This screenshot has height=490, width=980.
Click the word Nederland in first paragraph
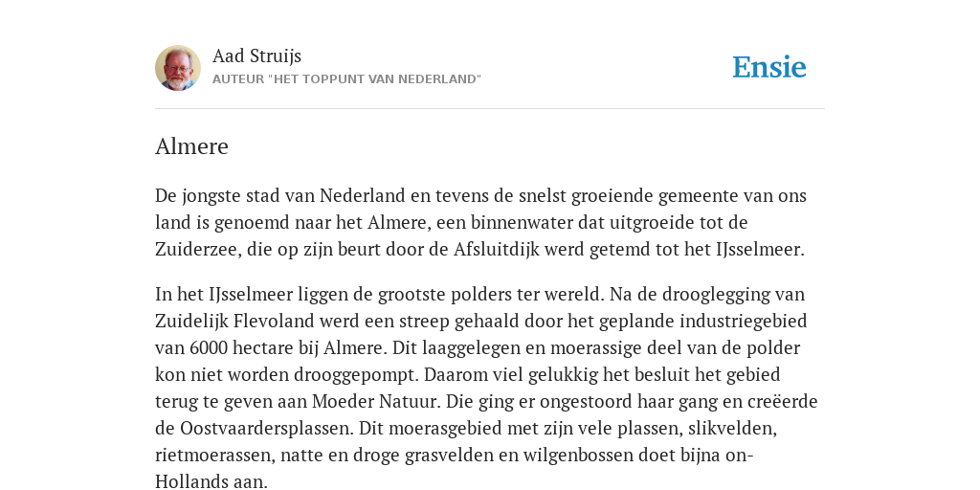tap(363, 195)
